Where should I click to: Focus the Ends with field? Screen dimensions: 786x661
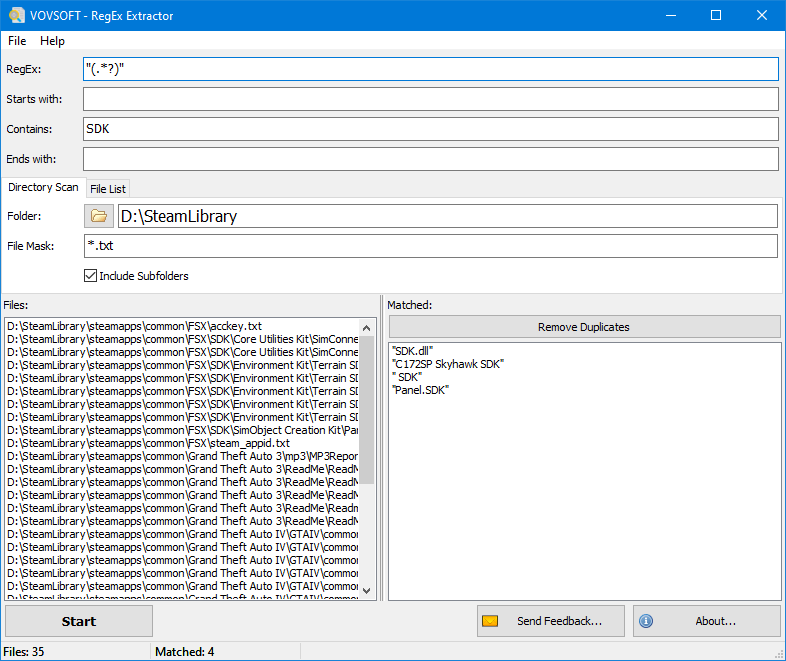(x=431, y=159)
